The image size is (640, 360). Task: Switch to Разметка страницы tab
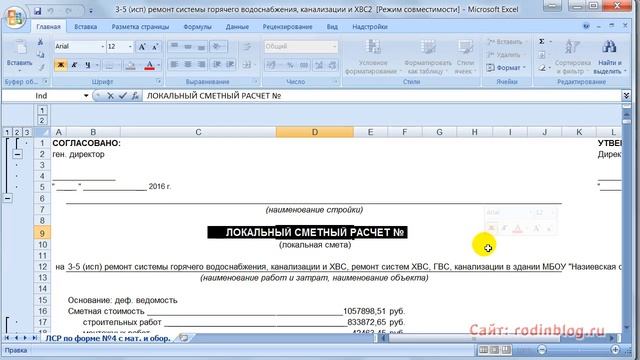pyautogui.click(x=140, y=27)
